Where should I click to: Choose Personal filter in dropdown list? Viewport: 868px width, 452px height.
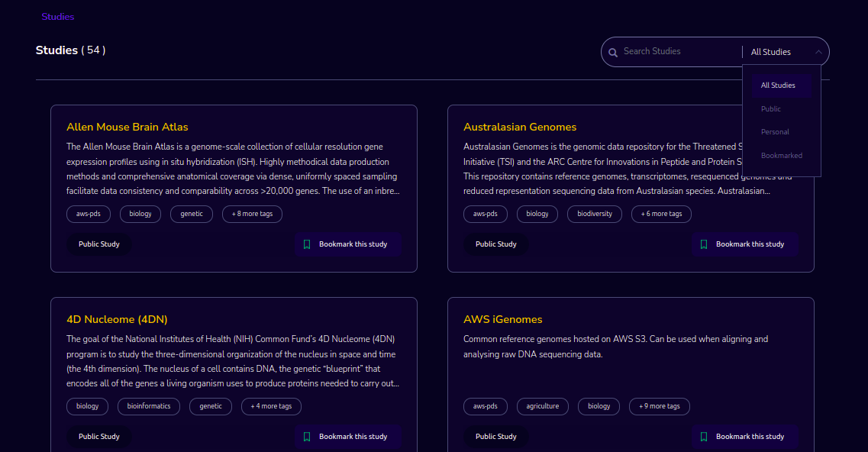(x=782, y=132)
